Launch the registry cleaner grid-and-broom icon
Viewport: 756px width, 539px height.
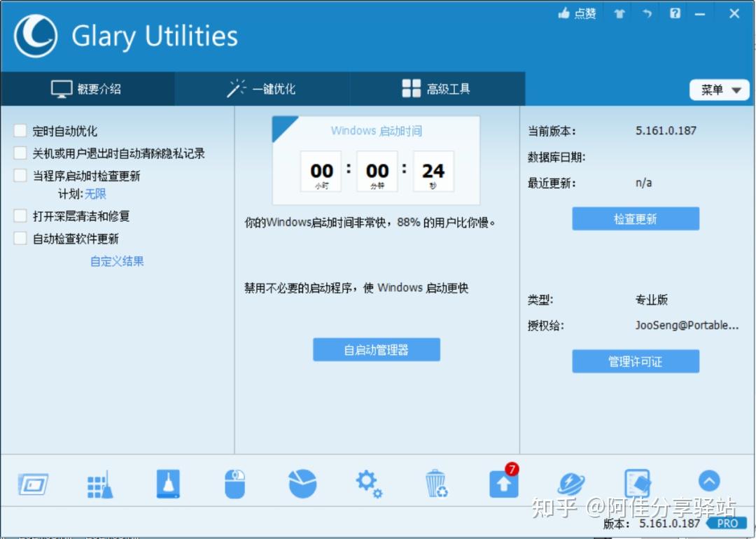(x=100, y=484)
